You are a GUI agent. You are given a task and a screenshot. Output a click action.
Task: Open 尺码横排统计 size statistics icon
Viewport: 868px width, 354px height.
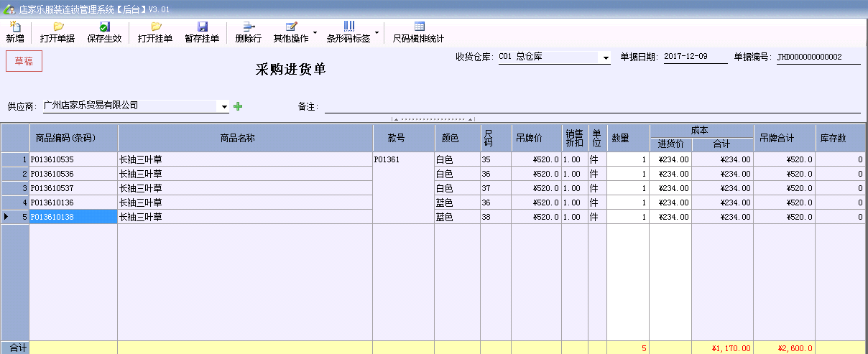[x=419, y=27]
